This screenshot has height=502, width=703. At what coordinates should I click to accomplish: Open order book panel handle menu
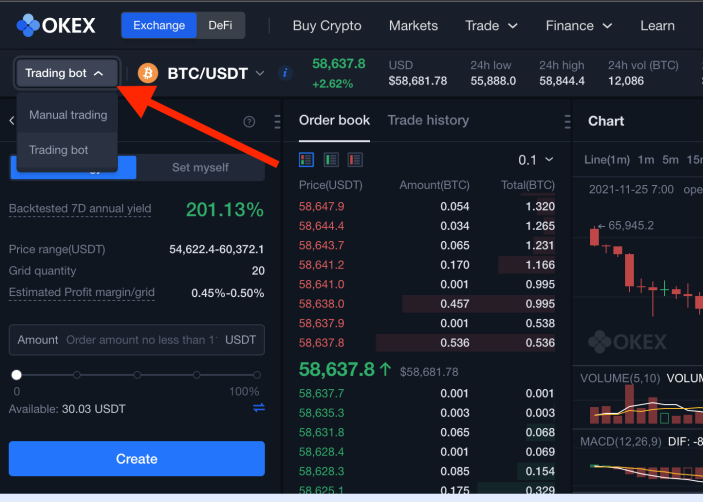(567, 121)
